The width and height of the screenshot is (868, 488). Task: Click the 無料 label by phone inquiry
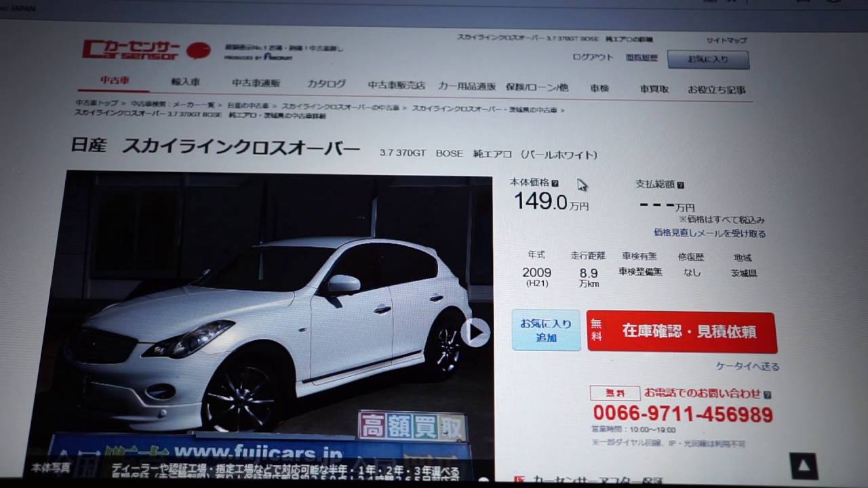(615, 393)
